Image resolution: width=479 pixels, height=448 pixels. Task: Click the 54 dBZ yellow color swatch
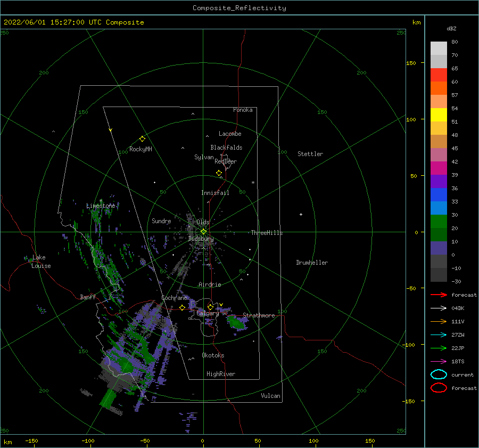[439, 115]
